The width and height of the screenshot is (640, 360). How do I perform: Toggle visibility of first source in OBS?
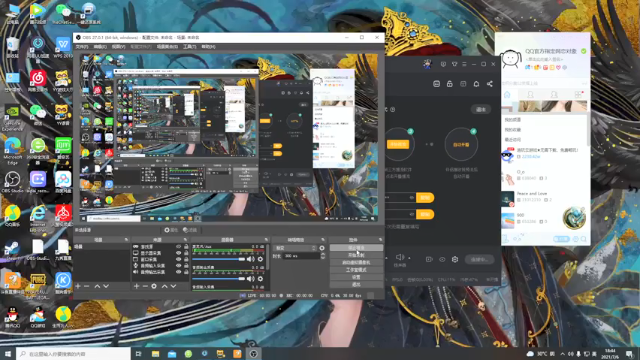(x=178, y=247)
